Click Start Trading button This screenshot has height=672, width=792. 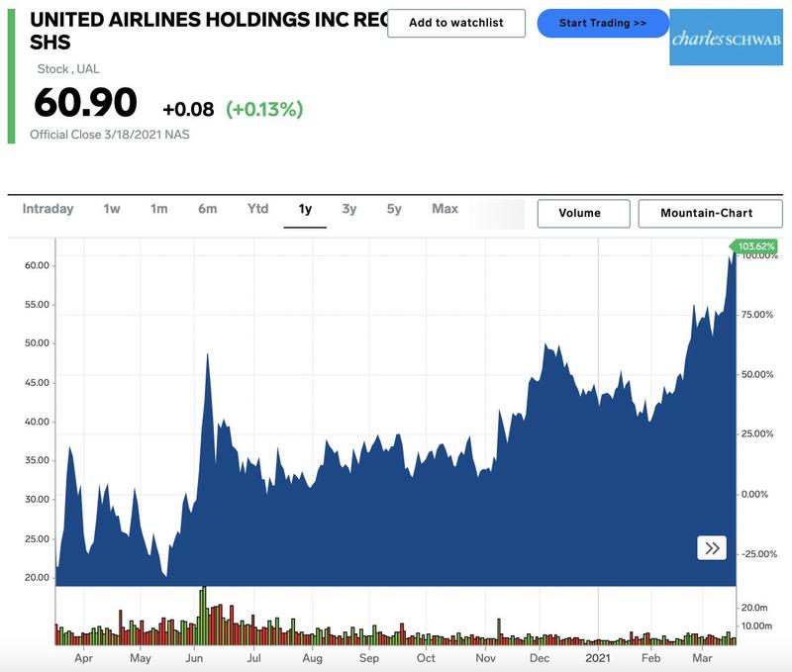[603, 23]
